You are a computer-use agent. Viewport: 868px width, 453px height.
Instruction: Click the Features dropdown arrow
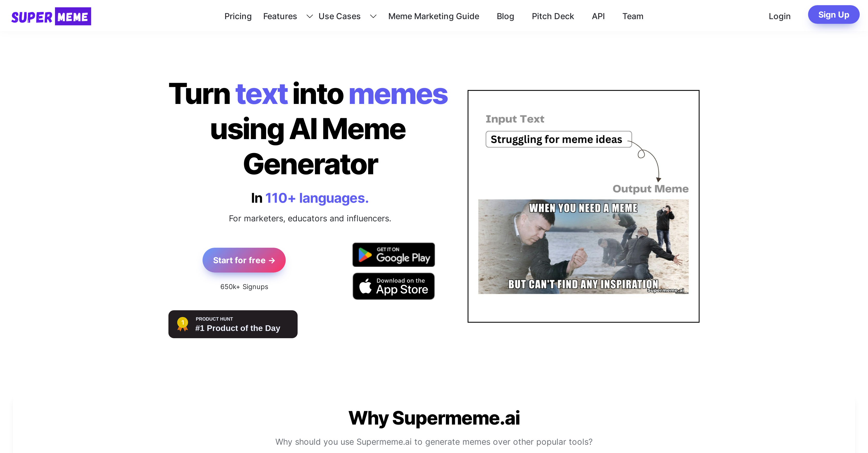(x=309, y=16)
